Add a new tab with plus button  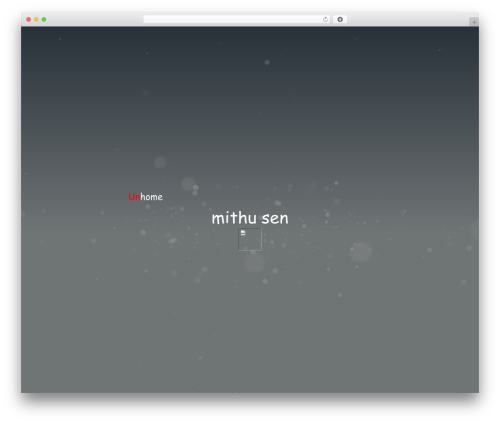click(474, 22)
